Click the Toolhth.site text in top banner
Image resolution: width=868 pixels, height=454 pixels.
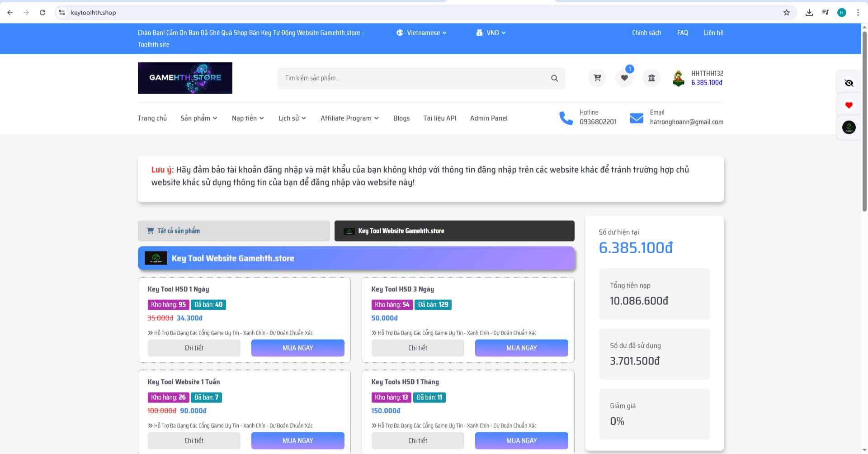pyautogui.click(x=154, y=44)
